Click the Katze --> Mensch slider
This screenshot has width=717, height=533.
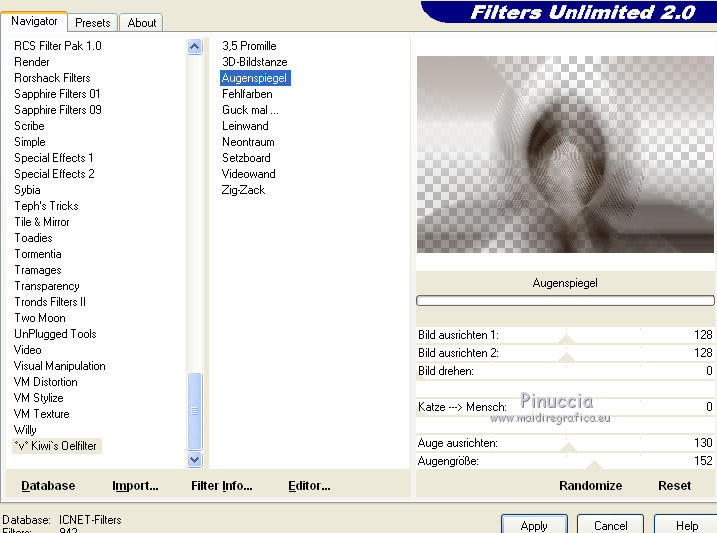pos(565,407)
